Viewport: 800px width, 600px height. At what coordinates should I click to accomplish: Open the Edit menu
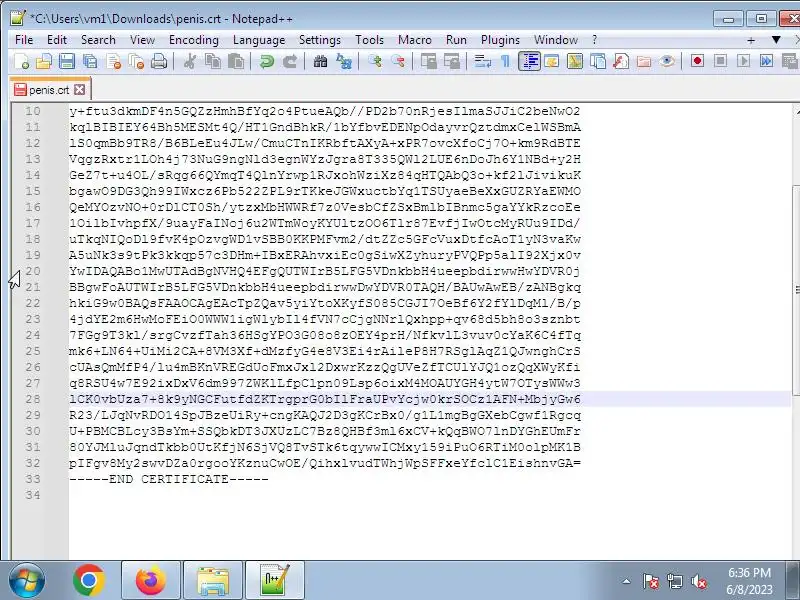click(x=57, y=40)
